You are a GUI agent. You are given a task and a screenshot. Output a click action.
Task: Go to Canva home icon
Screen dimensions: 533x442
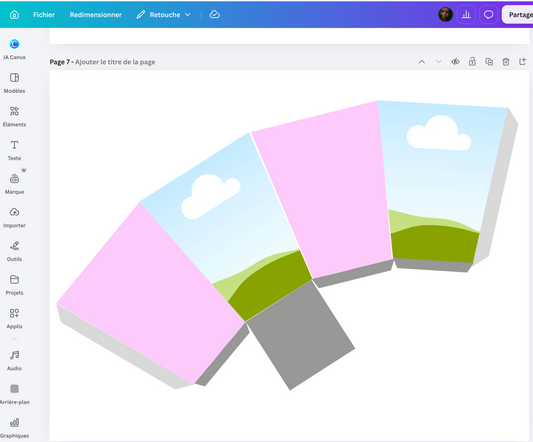tap(14, 15)
